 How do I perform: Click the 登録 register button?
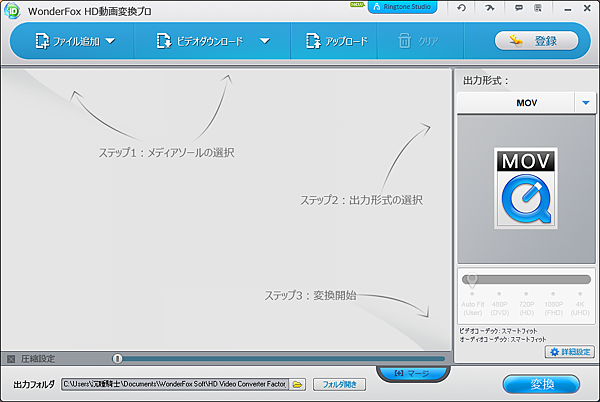coord(536,41)
